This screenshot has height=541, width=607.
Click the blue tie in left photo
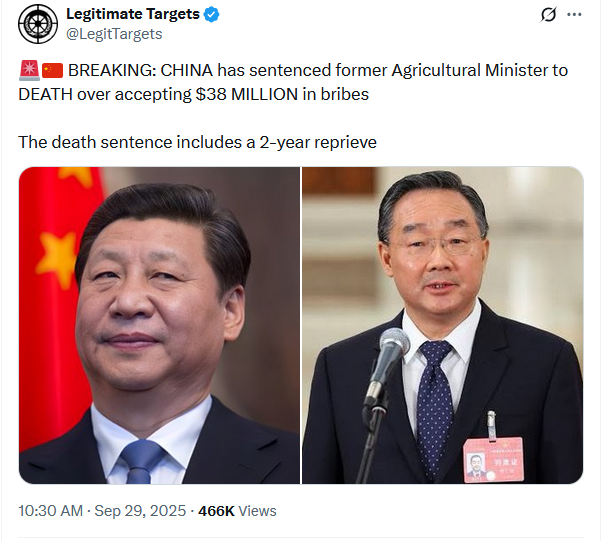tap(142, 462)
